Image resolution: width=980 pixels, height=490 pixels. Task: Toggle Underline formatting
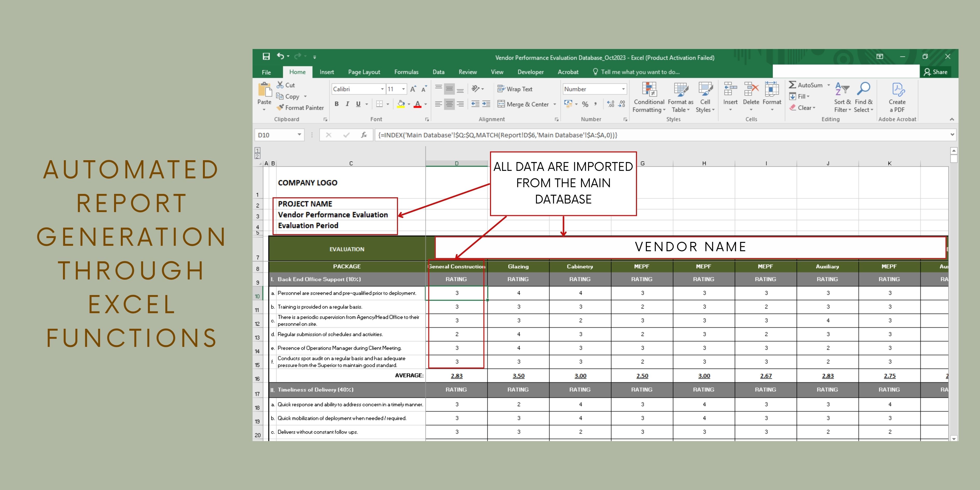click(x=358, y=104)
